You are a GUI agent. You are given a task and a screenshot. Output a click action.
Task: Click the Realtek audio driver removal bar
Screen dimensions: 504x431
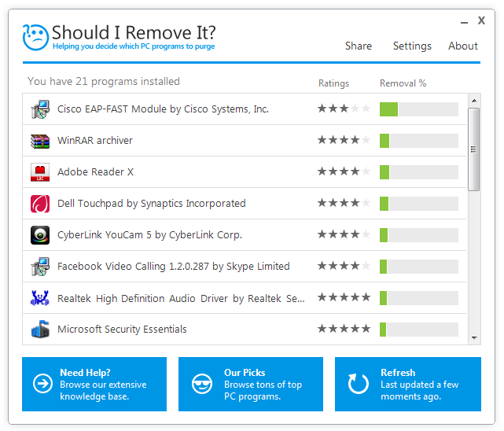(x=419, y=298)
